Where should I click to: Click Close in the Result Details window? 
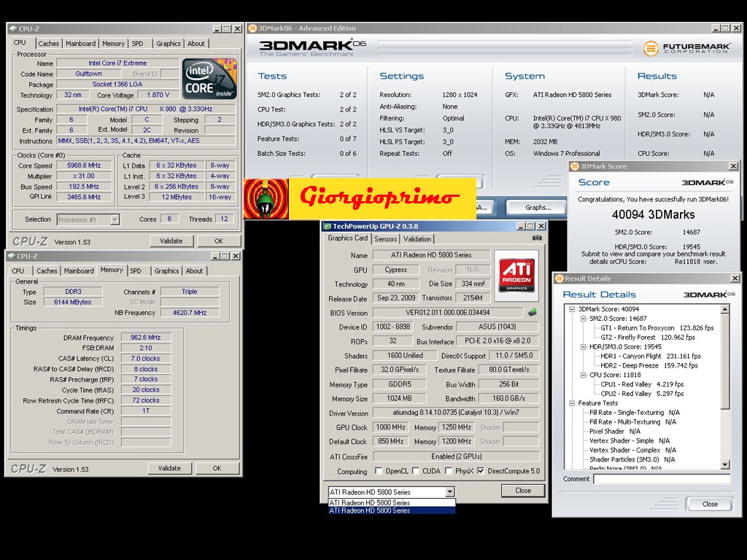point(709,504)
